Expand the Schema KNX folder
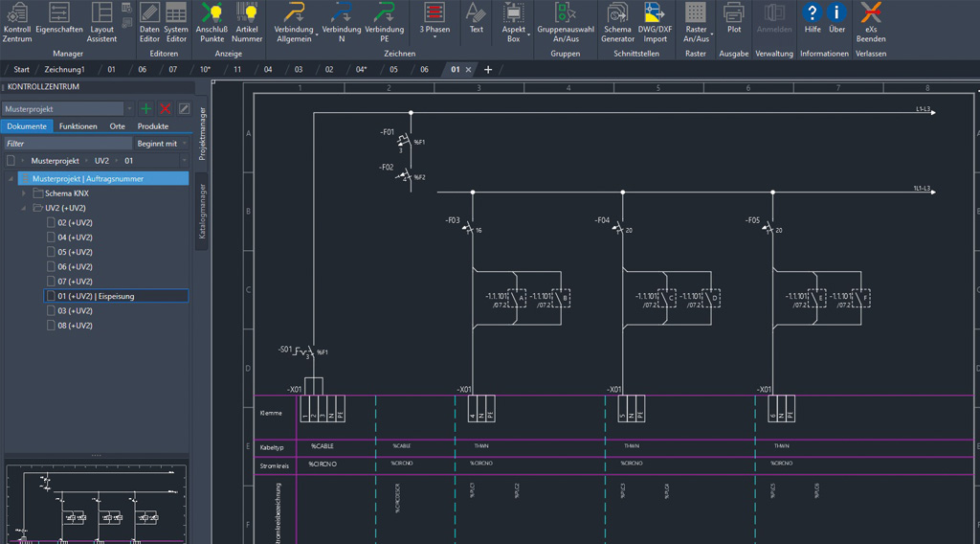The image size is (980, 544). click(25, 193)
